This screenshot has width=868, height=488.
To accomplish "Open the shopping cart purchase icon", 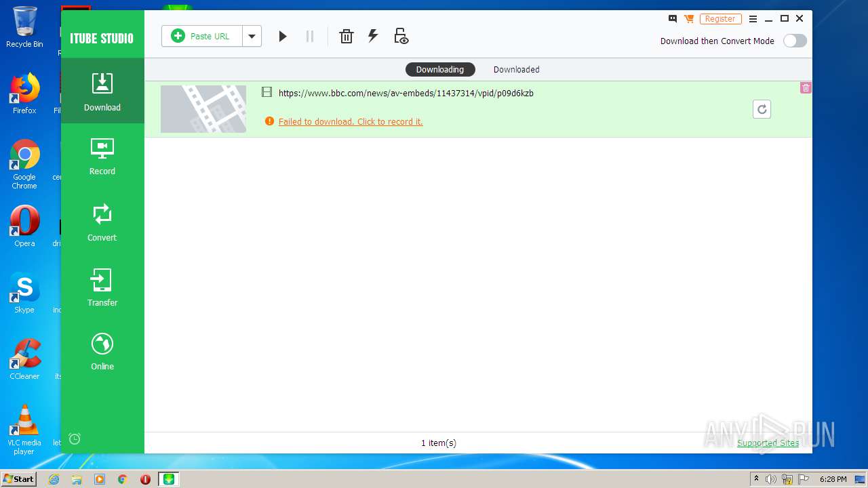I will pyautogui.click(x=689, y=19).
